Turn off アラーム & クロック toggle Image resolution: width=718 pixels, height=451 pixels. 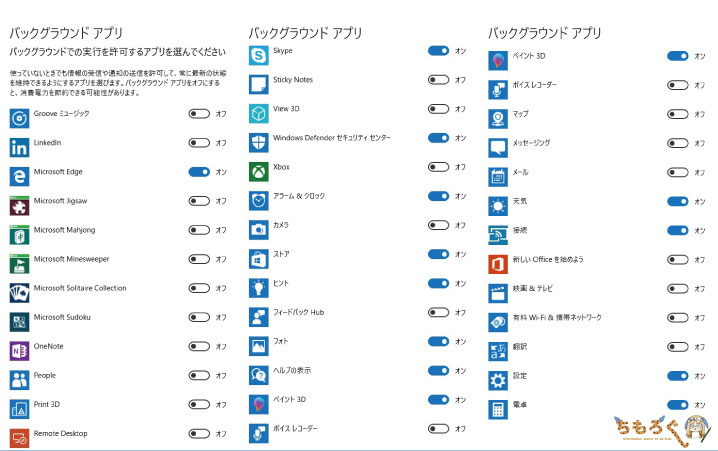tap(439, 196)
